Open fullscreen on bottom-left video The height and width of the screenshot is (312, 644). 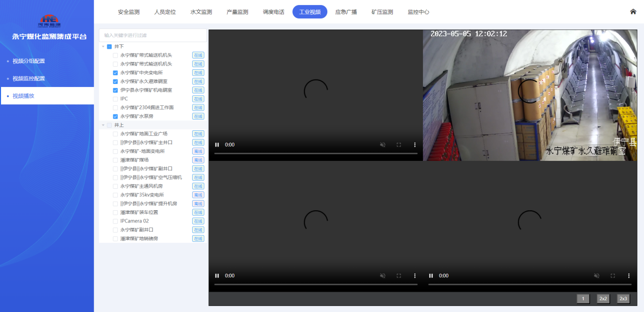398,275
